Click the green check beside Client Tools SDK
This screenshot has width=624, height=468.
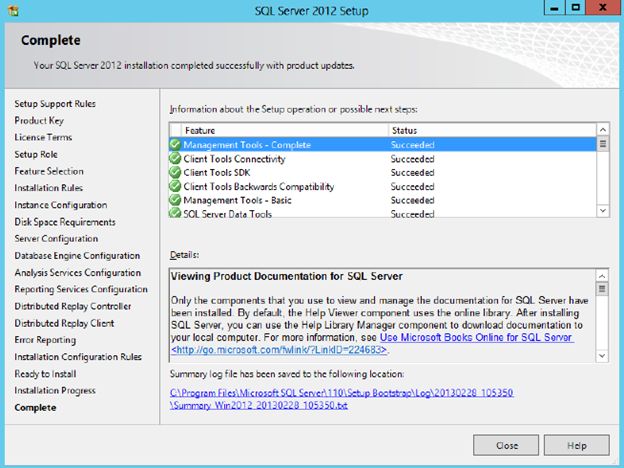[175, 172]
